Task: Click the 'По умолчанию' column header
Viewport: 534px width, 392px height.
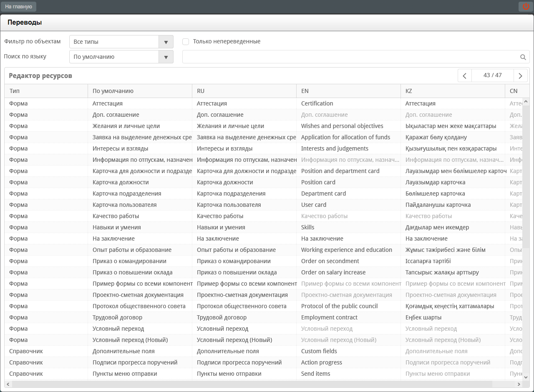Action: point(140,91)
